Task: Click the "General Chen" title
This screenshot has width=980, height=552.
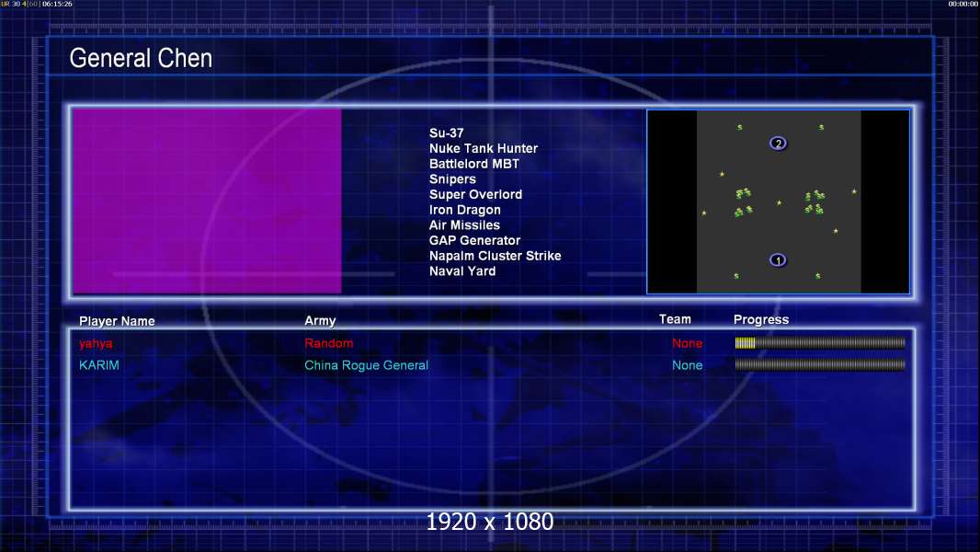Action: 141,58
